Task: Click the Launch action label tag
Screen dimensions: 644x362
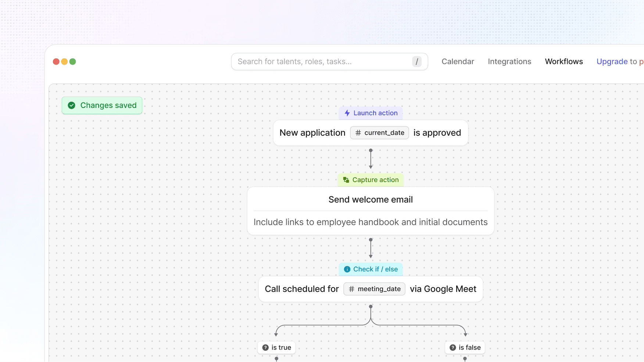Action: (375, 113)
